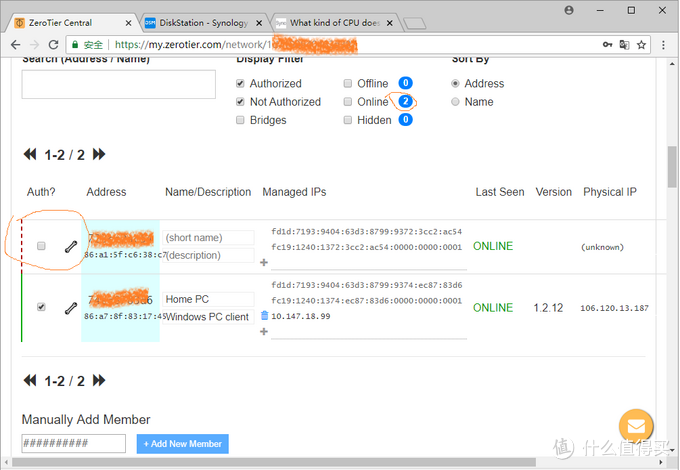Bookmark this page with the star icon
Screen dimensions: 680x470
(641, 45)
